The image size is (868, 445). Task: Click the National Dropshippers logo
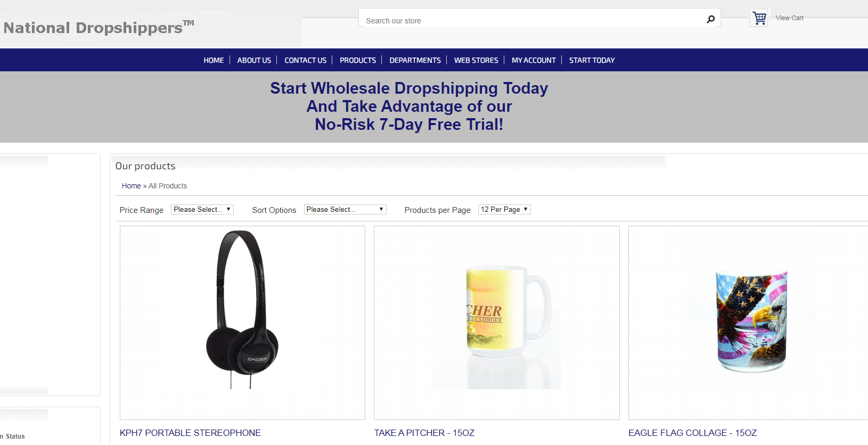(x=99, y=27)
